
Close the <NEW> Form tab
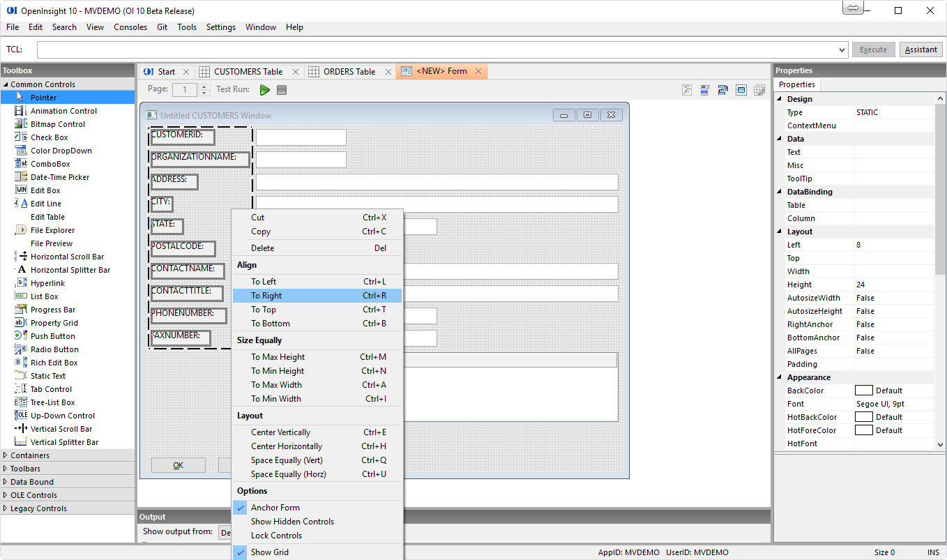[x=478, y=72]
